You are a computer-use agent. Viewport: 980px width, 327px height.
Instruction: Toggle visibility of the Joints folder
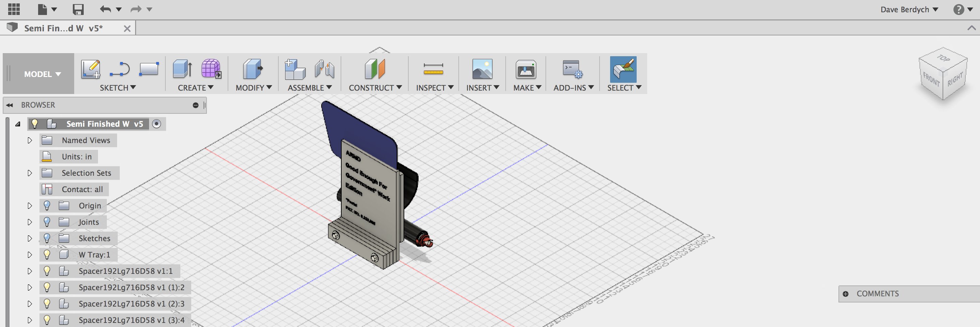47,222
